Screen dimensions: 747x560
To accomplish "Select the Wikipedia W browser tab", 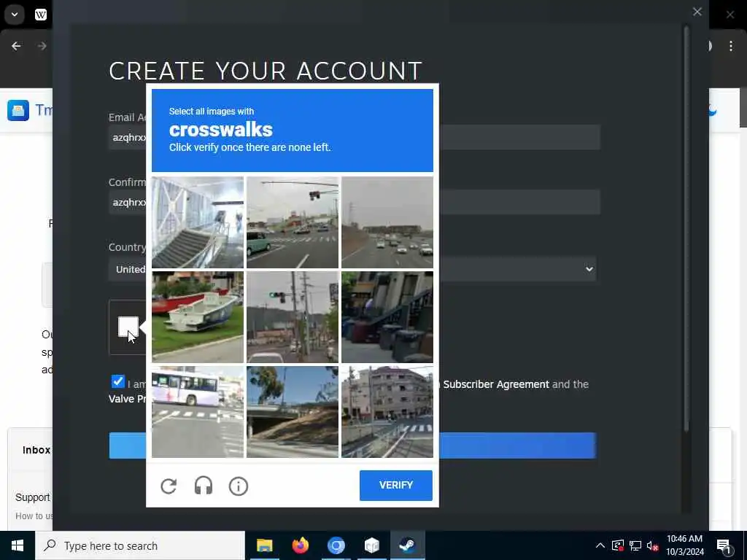I will click(x=41, y=15).
